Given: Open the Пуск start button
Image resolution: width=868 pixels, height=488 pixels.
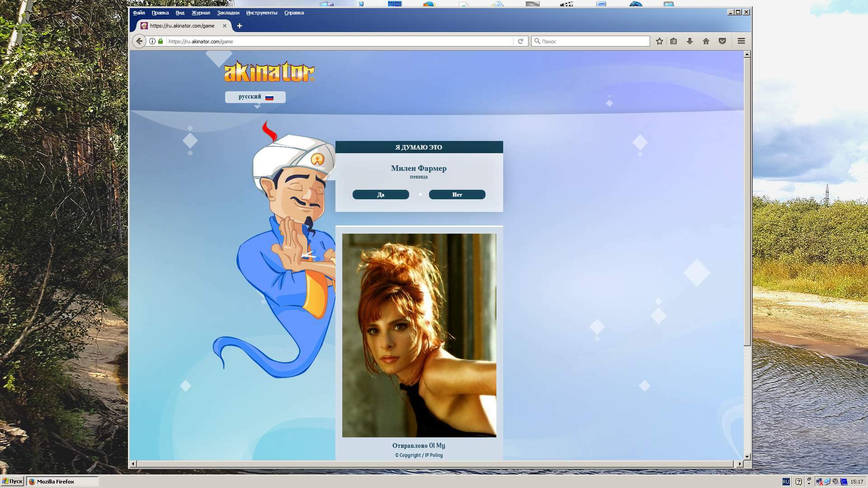Looking at the screenshot, I should pyautogui.click(x=12, y=481).
